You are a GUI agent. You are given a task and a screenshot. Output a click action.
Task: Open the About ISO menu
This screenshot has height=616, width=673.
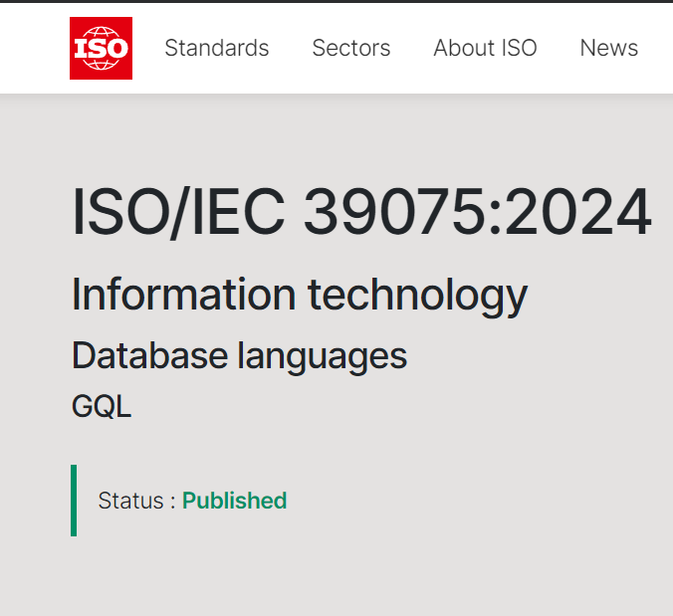485,48
